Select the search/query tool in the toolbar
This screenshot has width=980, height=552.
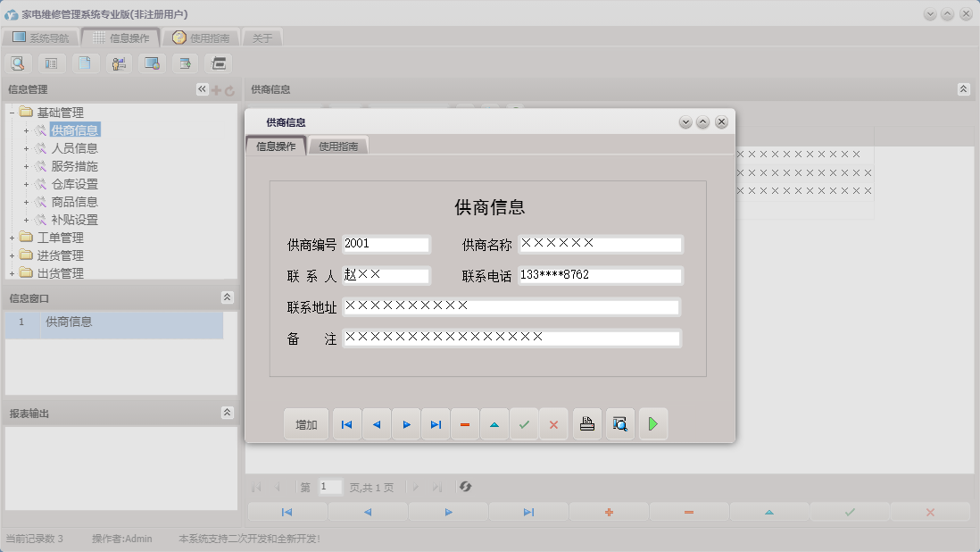tap(18, 63)
